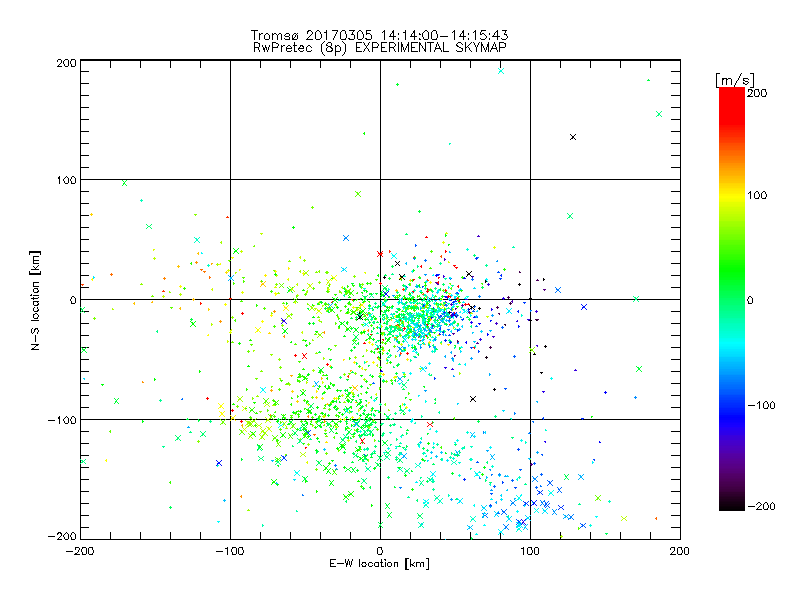Click the "N-S location [km]" axis label
Screen dimensions: 800x600
35,300
